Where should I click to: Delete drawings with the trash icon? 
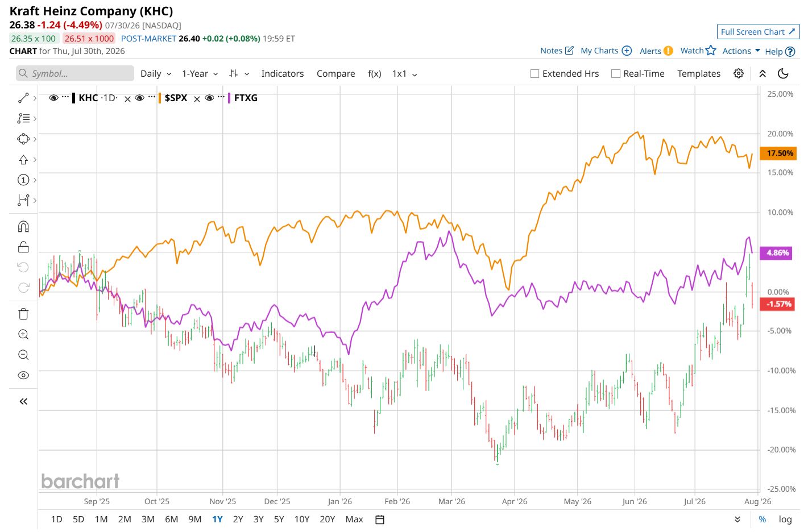click(23, 314)
